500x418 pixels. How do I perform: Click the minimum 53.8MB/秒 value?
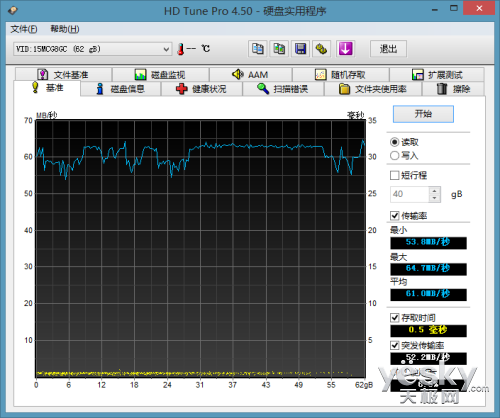click(x=428, y=243)
